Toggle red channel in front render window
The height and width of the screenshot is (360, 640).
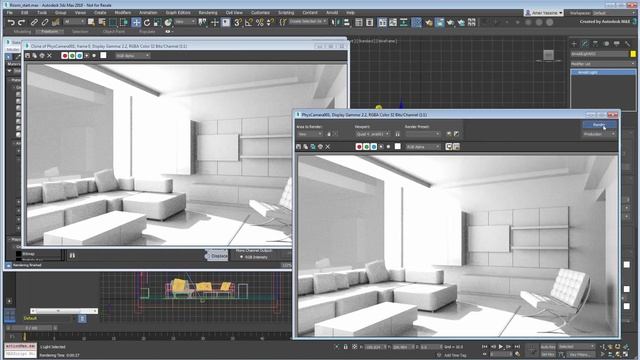point(359,147)
